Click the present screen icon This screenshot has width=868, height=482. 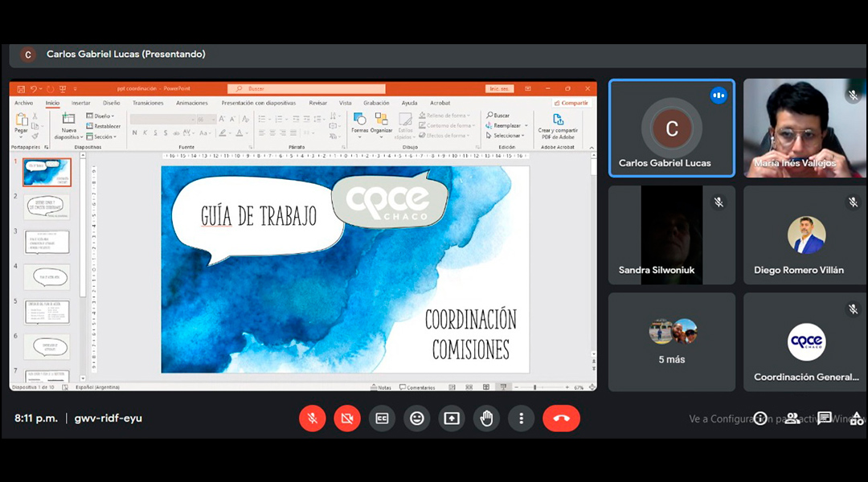pos(452,419)
